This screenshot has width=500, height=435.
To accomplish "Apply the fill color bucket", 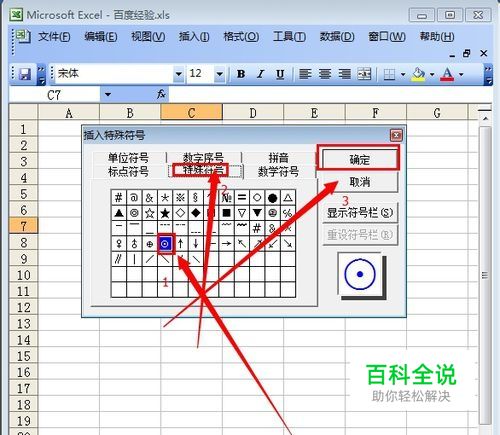I will [x=418, y=74].
